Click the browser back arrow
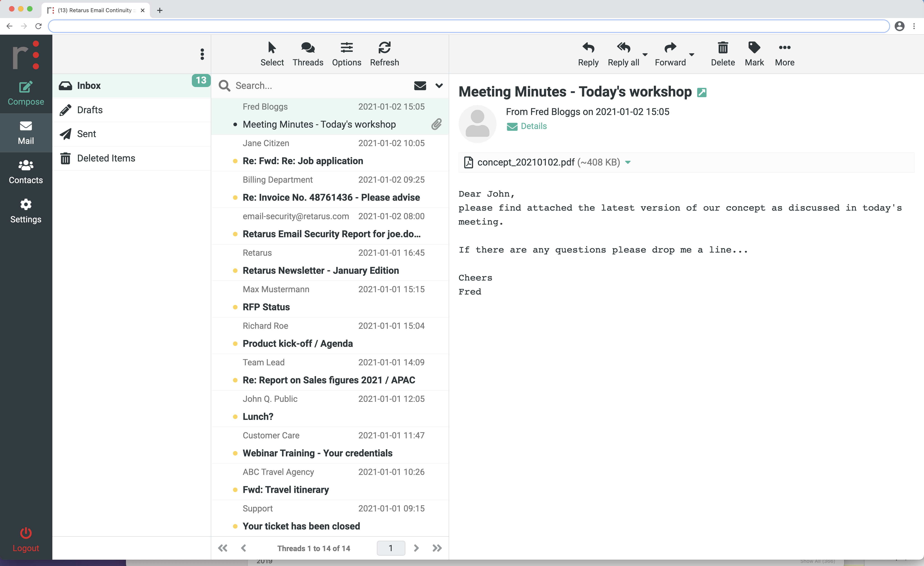The image size is (924, 566). pyautogui.click(x=9, y=26)
